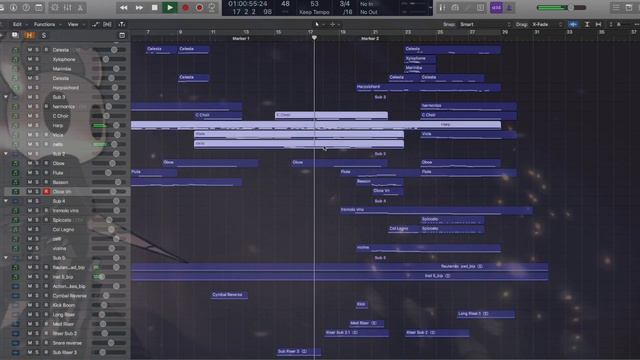Adjust the Flute track volume slider
The width and height of the screenshot is (640, 360).
point(109,173)
